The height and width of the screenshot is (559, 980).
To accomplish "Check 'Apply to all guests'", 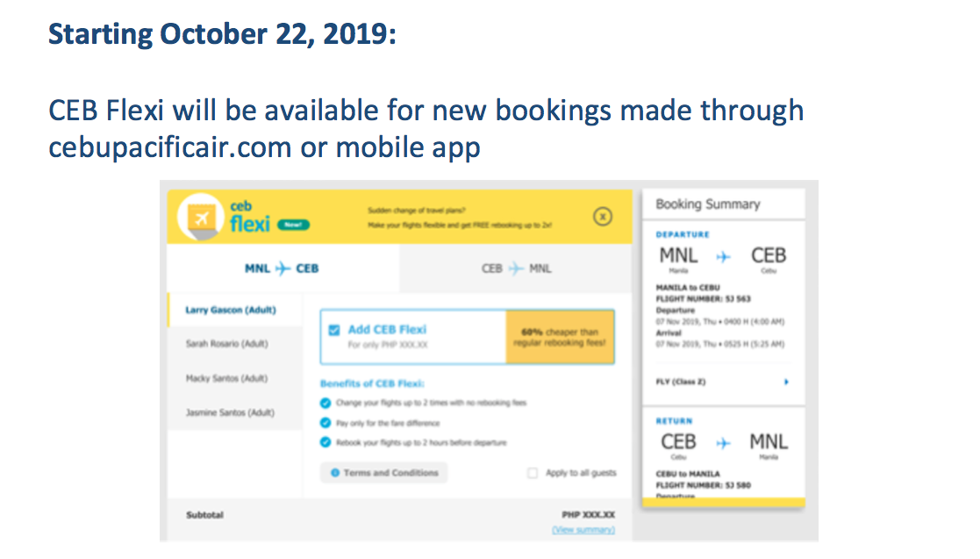I will (x=533, y=473).
